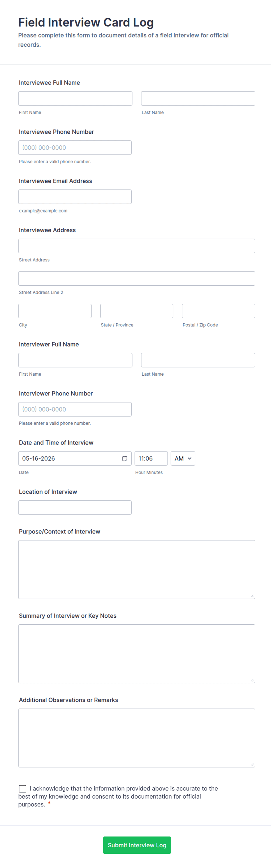Open the calendar date picker icon

point(125,458)
